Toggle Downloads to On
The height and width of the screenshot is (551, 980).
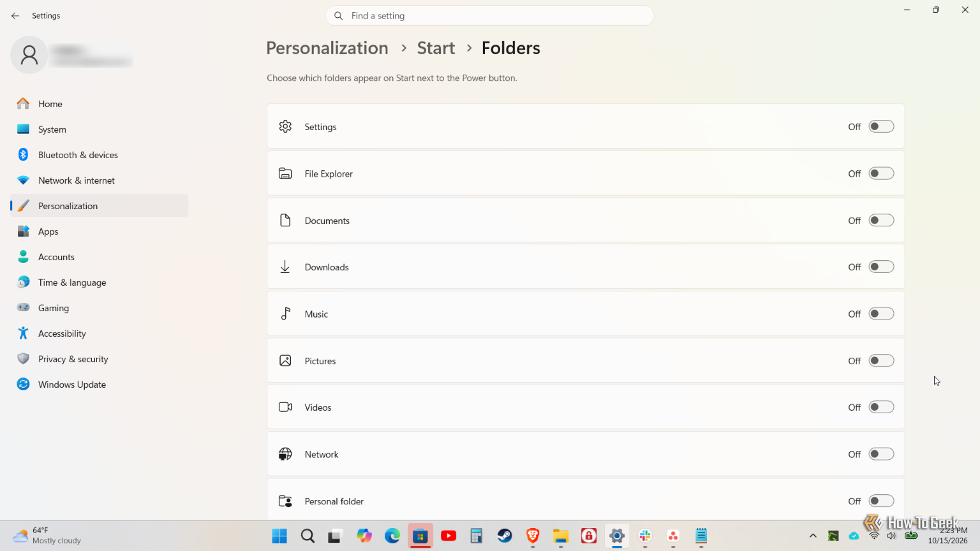(x=881, y=267)
